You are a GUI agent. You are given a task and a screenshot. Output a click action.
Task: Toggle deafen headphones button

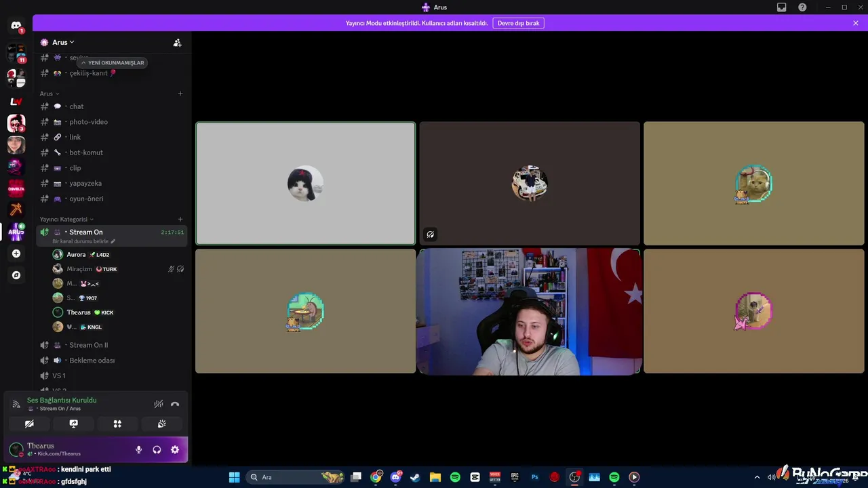tap(157, 449)
